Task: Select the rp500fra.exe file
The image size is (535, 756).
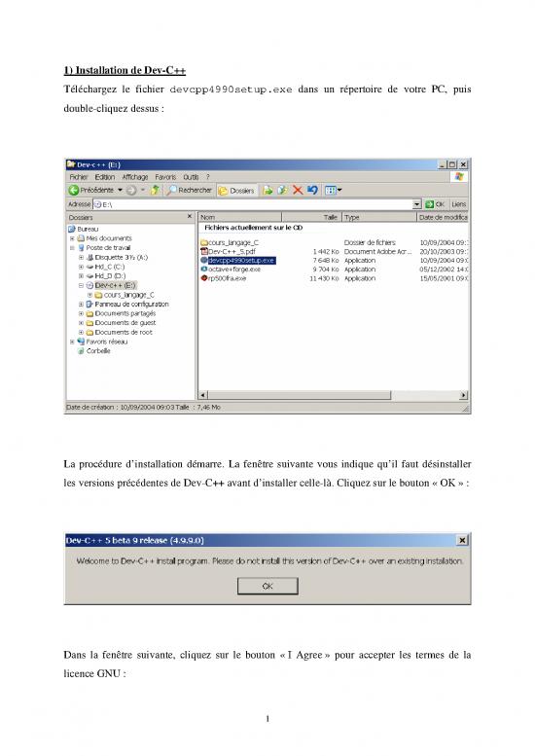Action: pyautogui.click(x=227, y=278)
